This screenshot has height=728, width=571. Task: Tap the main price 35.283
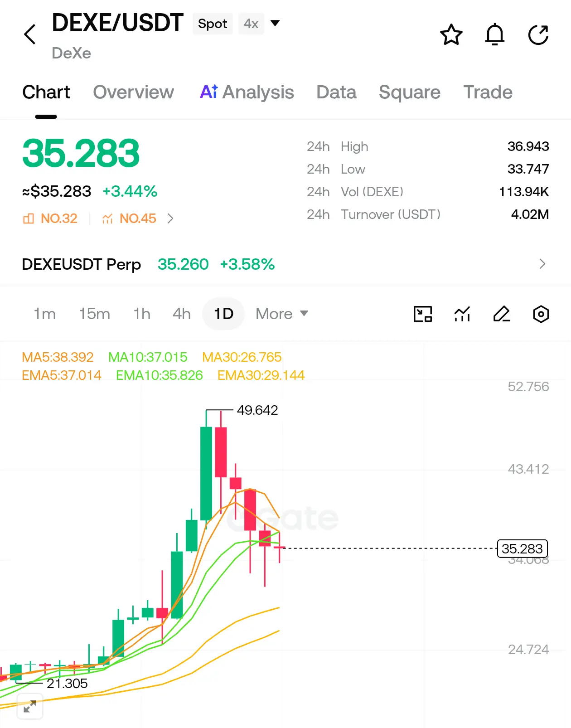pos(81,153)
